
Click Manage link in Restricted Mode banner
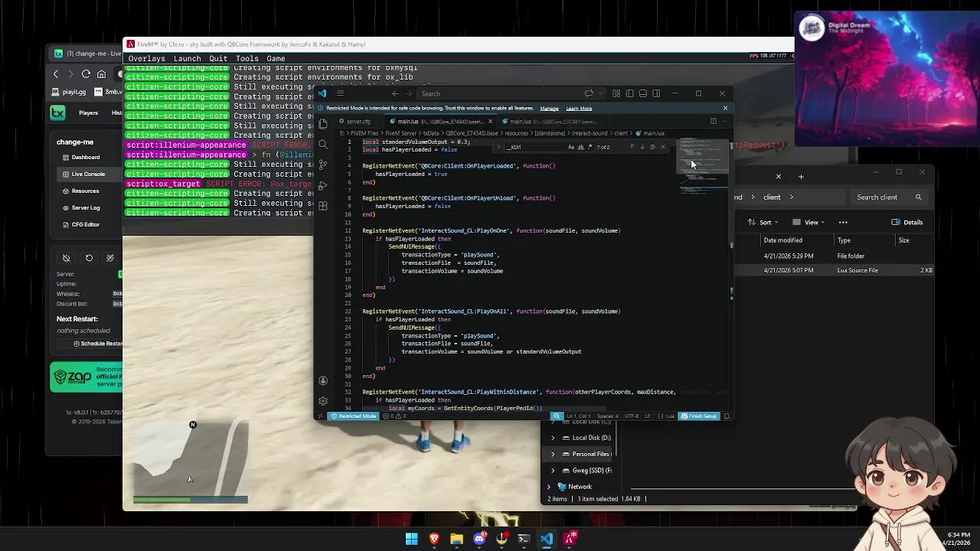pos(549,108)
